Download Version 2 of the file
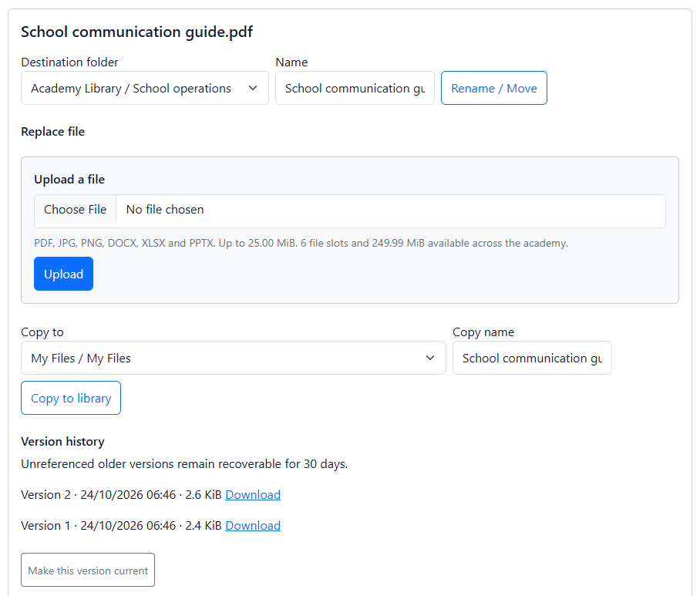This screenshot has height=596, width=700. click(x=253, y=495)
